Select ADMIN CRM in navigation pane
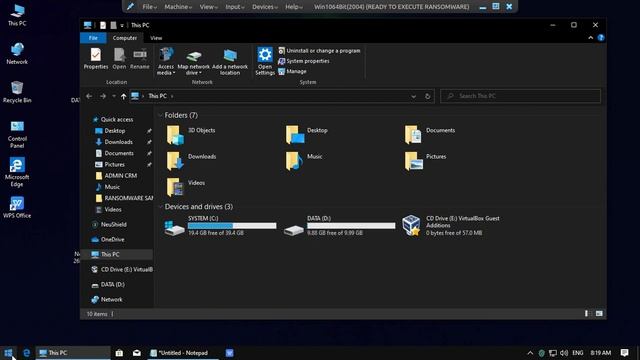The height and width of the screenshot is (360, 640). [x=120, y=176]
